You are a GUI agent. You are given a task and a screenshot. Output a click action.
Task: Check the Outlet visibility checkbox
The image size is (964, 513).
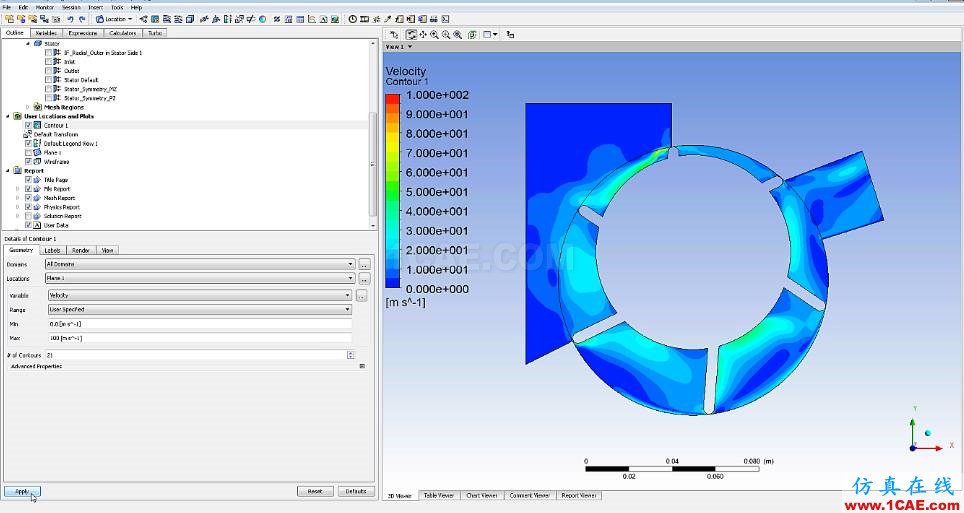pos(49,71)
